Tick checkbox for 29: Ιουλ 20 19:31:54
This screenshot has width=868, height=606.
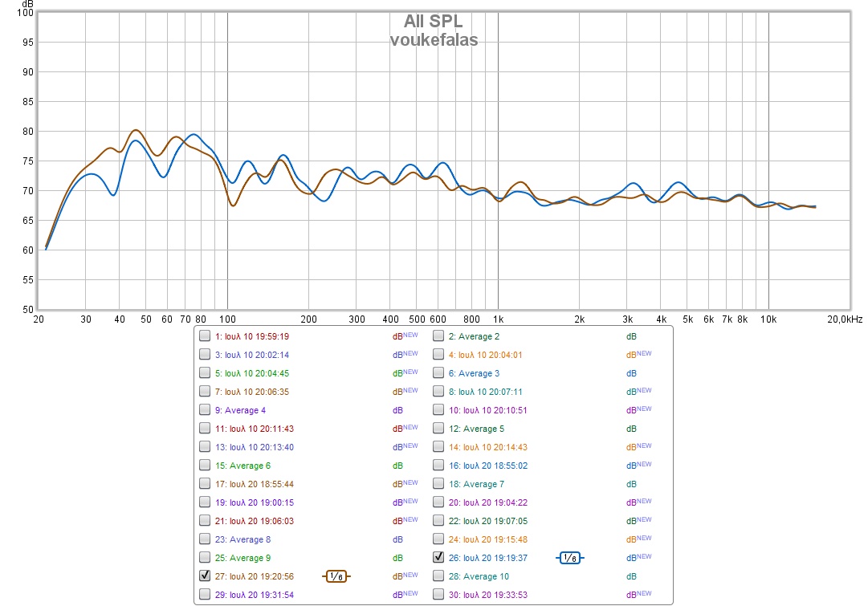(205, 595)
